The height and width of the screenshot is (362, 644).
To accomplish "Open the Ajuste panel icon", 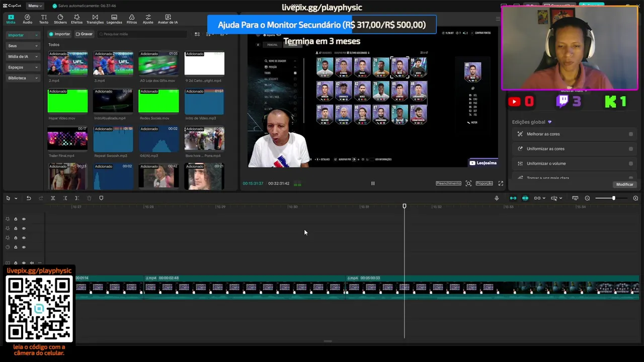I will coord(148,19).
